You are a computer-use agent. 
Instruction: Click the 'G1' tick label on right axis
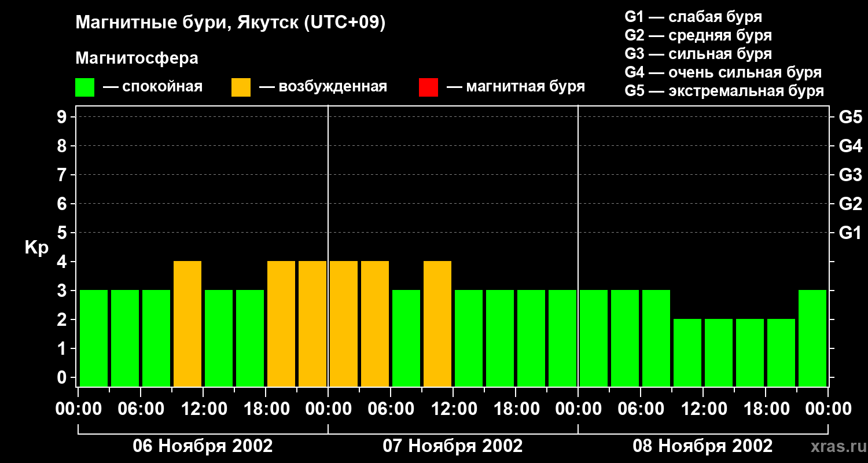851,233
